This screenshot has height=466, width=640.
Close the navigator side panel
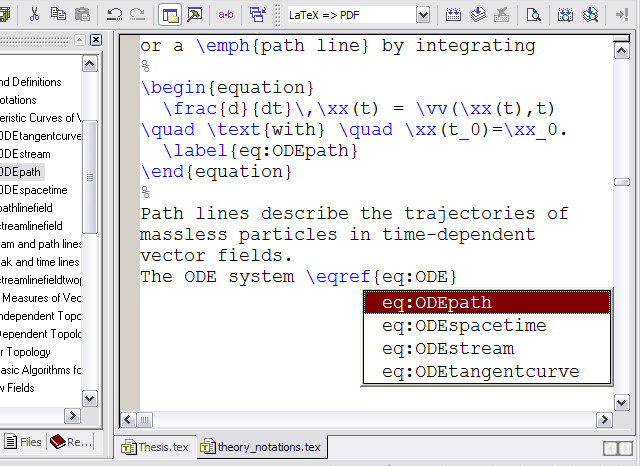[x=95, y=40]
